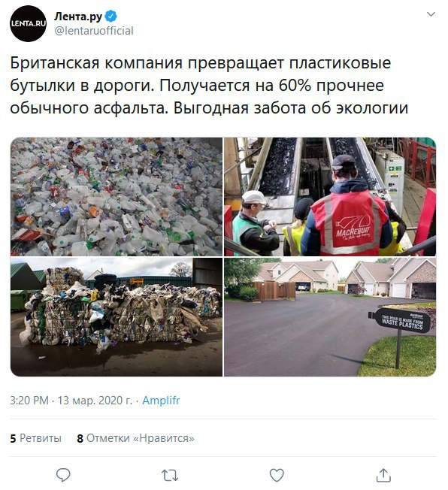Open the waste plastics road photo
The image size is (448, 490).
(x=330, y=317)
